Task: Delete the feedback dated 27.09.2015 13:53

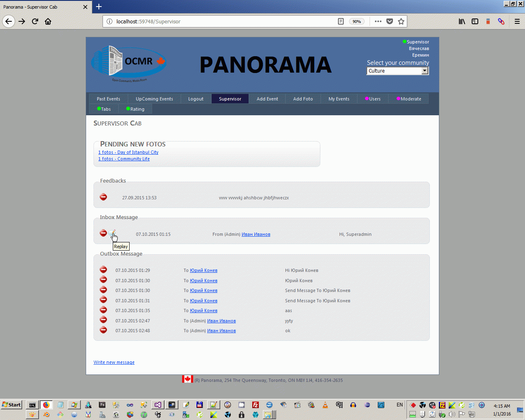Action: [x=103, y=197]
